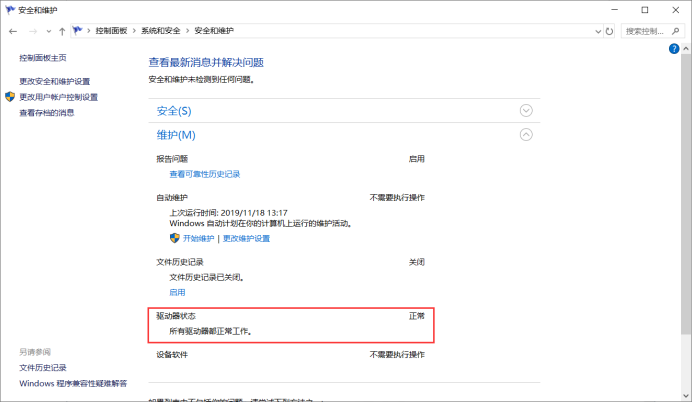692x402 pixels.
Task: Open the 查看可靠性历史记录 link
Action: click(204, 174)
